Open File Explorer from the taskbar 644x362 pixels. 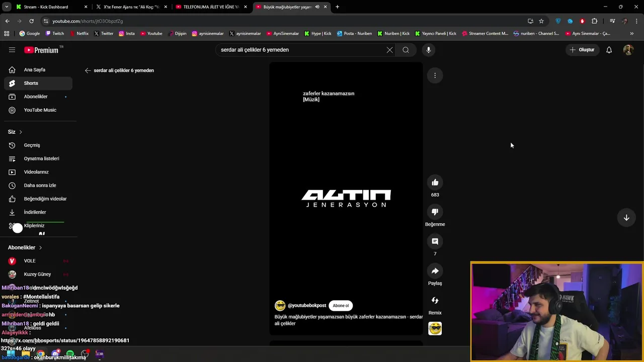[x=26, y=354]
